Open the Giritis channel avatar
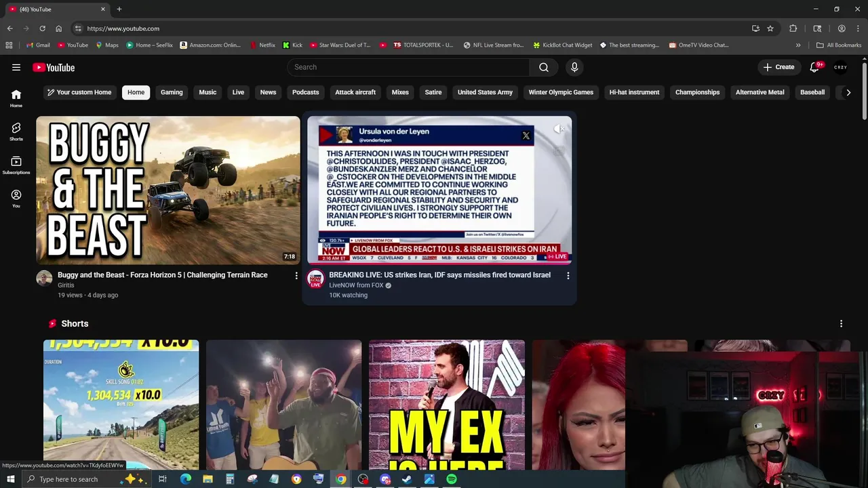The width and height of the screenshot is (868, 488). pos(44,279)
